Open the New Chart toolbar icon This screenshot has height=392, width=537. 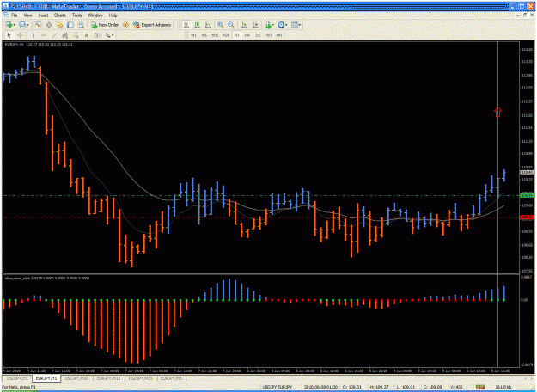click(9, 25)
